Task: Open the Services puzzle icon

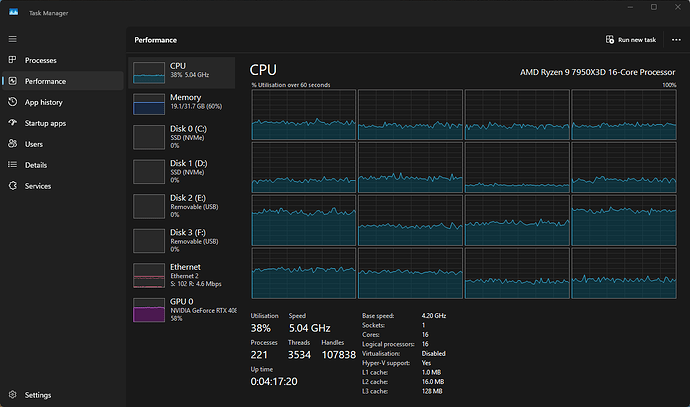Action: (x=13, y=186)
